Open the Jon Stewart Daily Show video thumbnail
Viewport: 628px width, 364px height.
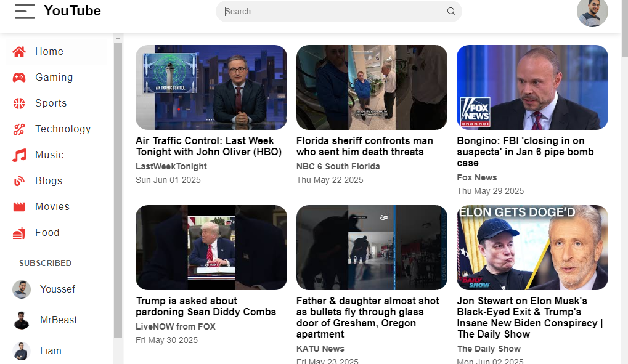pyautogui.click(x=532, y=248)
